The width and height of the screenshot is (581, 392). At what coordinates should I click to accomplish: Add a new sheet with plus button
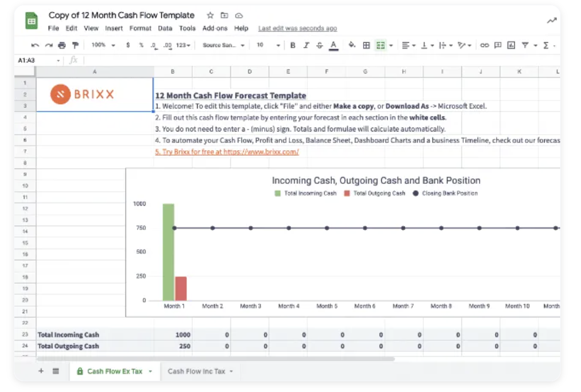click(x=41, y=371)
